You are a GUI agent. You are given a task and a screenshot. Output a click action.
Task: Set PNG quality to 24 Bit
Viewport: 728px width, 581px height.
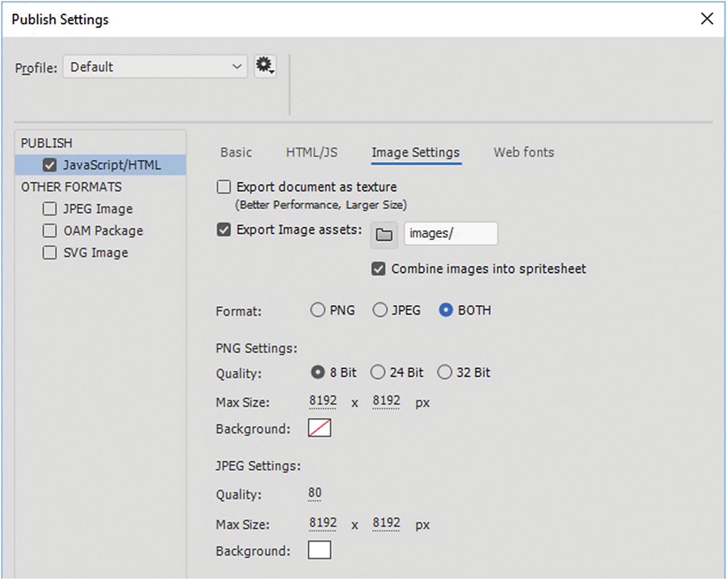pos(378,373)
